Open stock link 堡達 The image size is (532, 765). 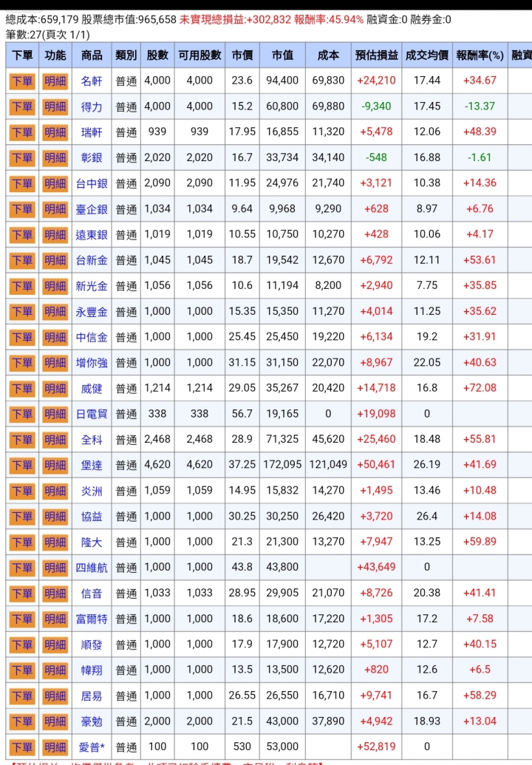click(x=92, y=465)
